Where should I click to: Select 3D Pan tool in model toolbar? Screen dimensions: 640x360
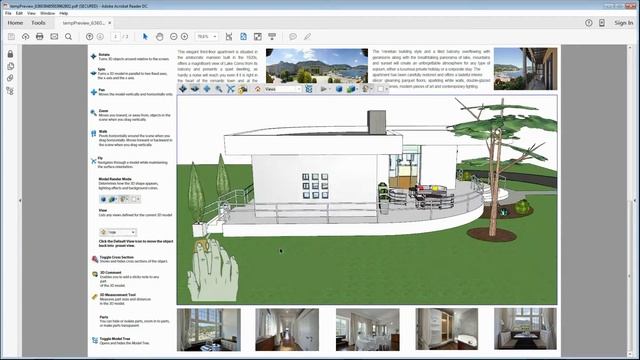click(207, 89)
